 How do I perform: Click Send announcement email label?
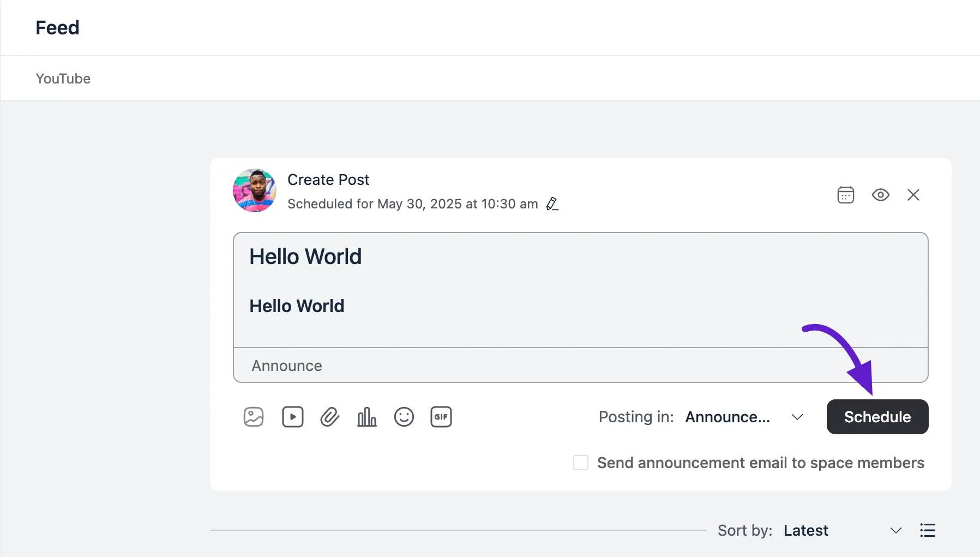pyautogui.click(x=761, y=463)
